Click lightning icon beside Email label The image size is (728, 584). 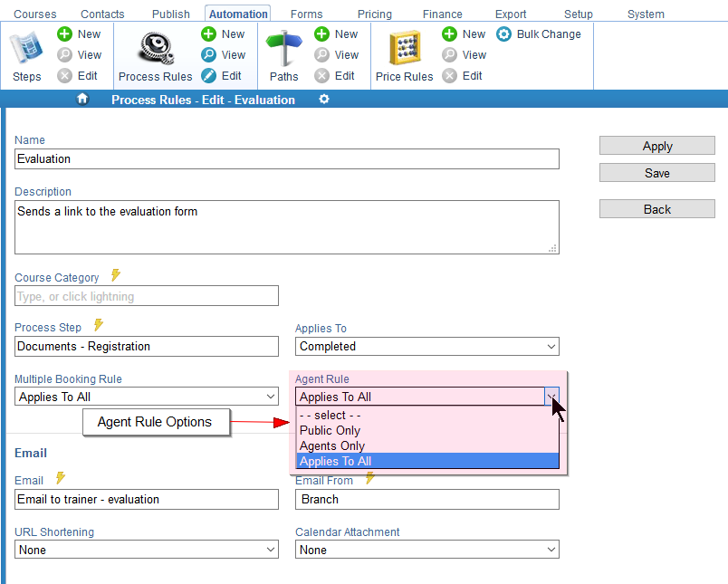pos(61,478)
